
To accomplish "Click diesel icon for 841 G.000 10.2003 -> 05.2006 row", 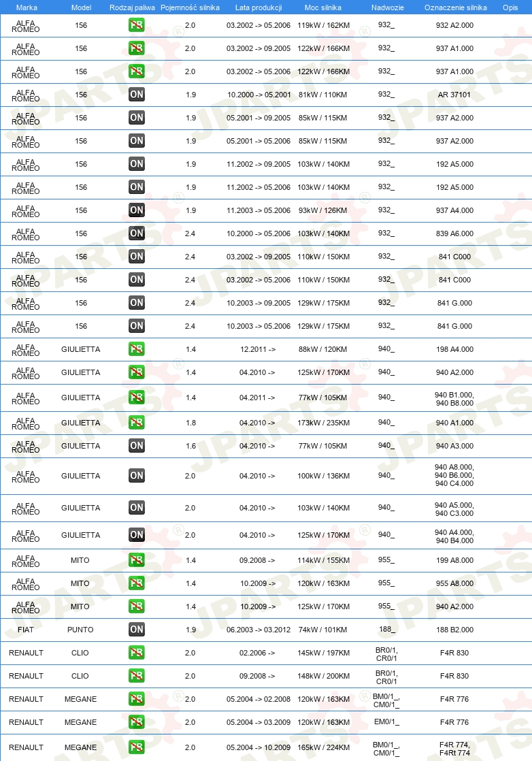I will tap(137, 326).
